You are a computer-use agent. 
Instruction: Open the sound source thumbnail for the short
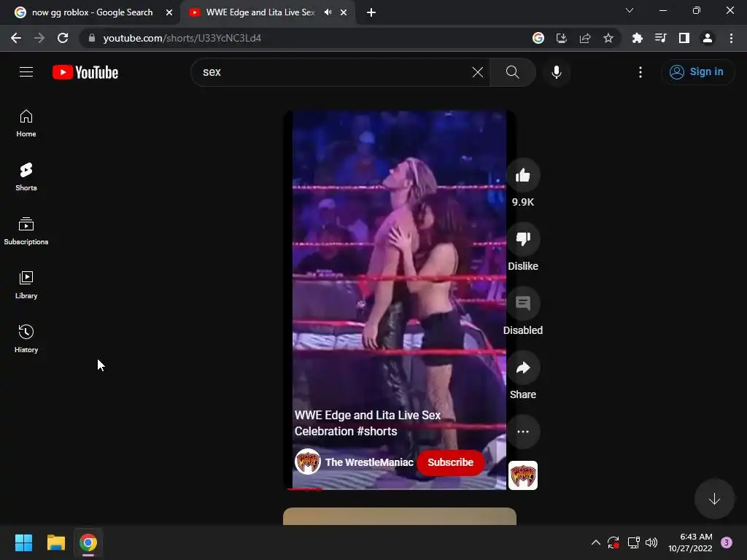pos(523,475)
